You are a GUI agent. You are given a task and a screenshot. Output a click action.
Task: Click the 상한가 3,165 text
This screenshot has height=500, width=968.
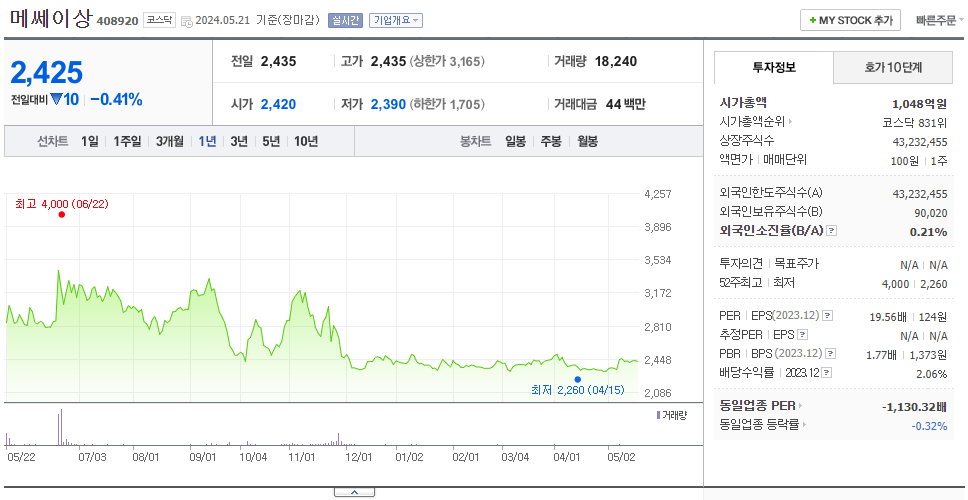(x=447, y=62)
